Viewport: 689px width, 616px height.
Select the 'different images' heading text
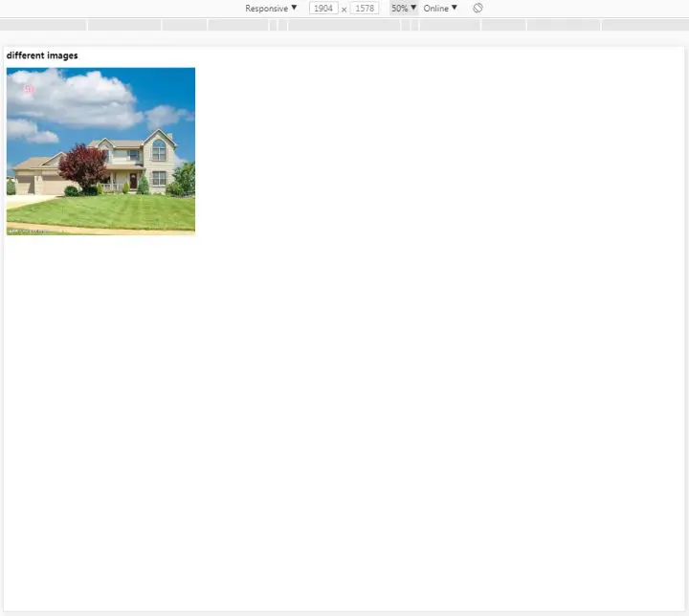click(42, 55)
